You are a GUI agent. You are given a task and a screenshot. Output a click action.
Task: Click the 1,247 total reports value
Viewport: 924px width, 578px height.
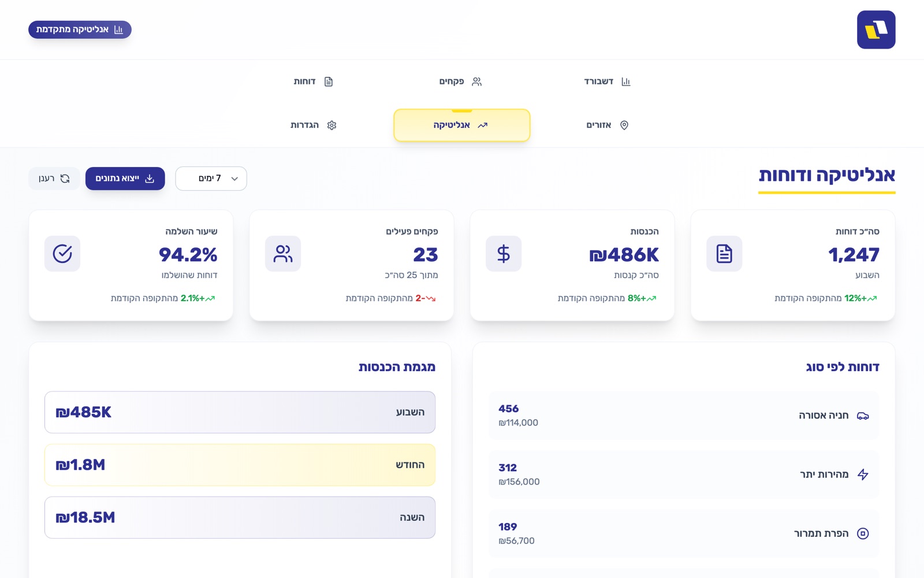coord(854,254)
